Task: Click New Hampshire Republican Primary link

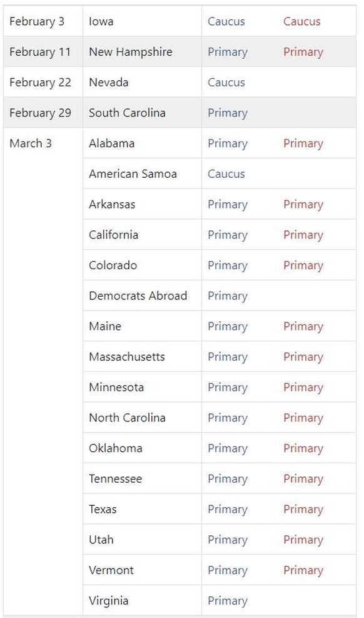Action: click(303, 53)
